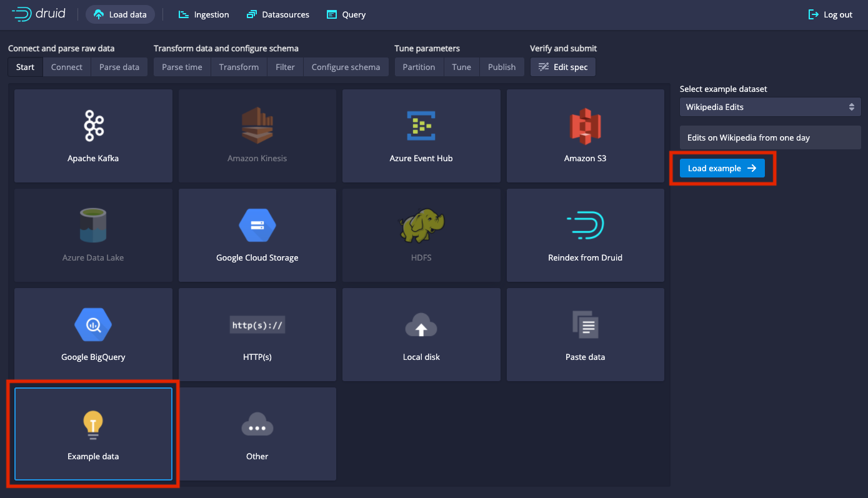Select the HDFS elephant tile
The height and width of the screenshot is (498, 868).
(421, 235)
